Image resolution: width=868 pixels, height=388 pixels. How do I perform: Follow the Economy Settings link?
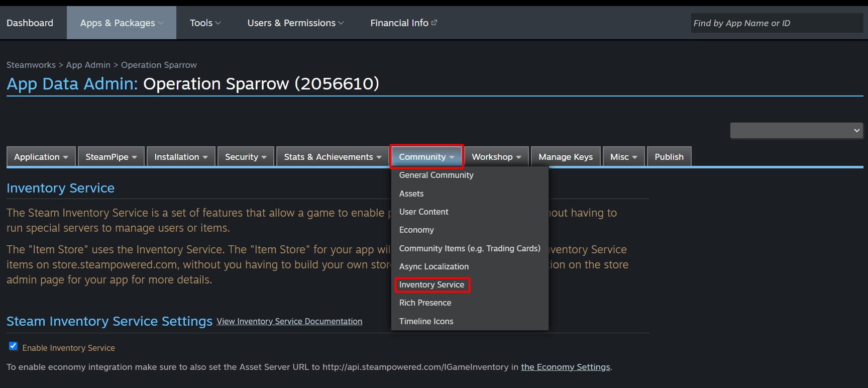tap(566, 367)
